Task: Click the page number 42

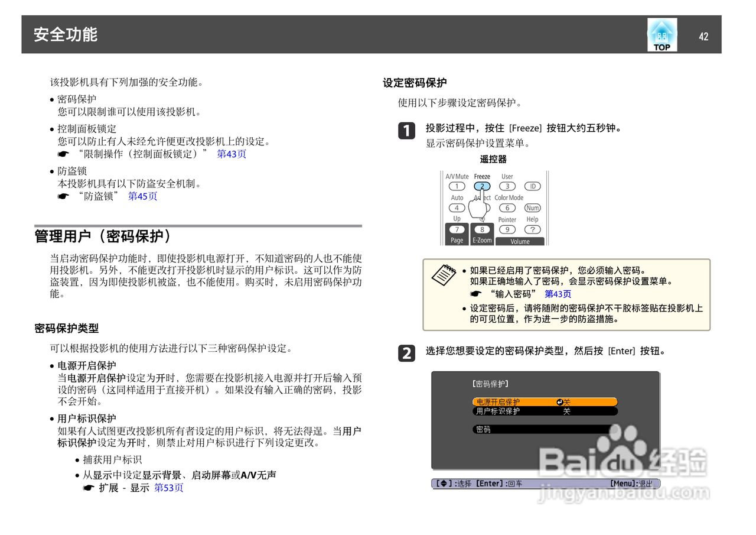Action: [x=703, y=36]
